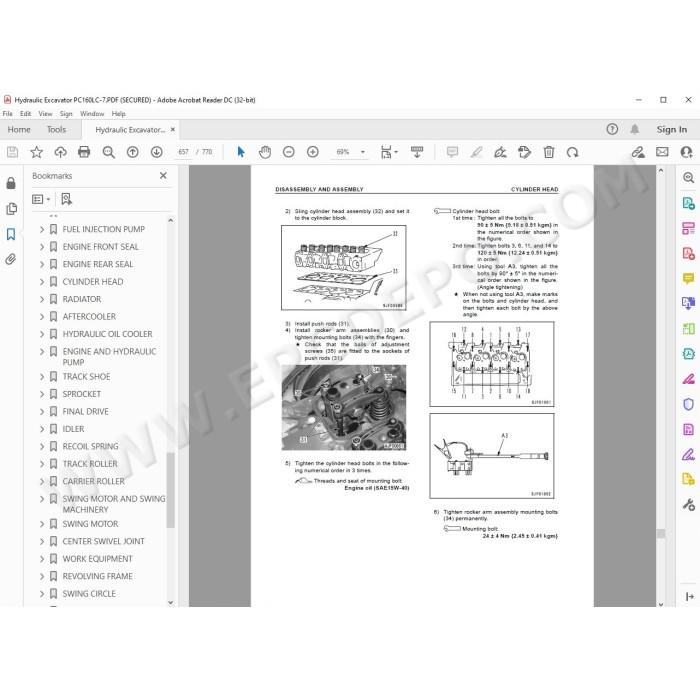Viewport: 700px width, 700px height.
Task: Click the scrolling mode keyboard icon
Action: coord(417,152)
